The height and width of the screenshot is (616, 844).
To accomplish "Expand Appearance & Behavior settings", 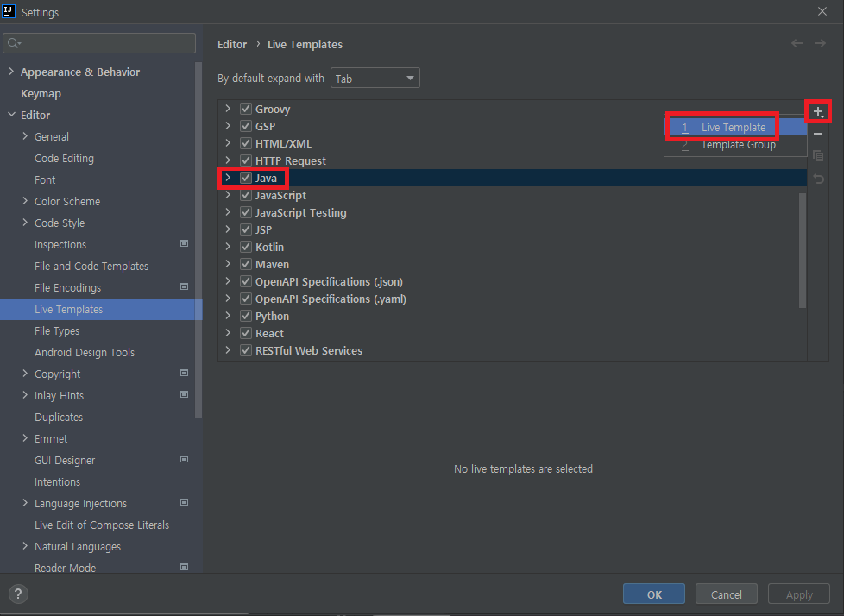I will pyautogui.click(x=11, y=72).
